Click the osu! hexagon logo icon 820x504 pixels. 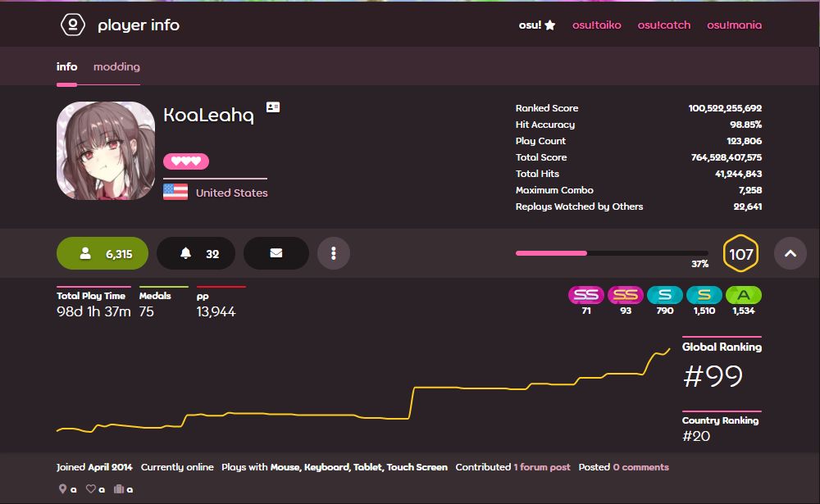click(x=73, y=25)
